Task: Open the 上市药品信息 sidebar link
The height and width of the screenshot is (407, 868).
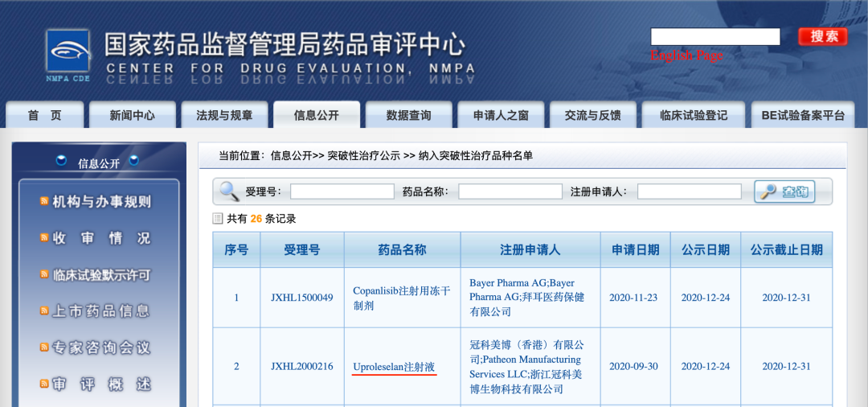Action: pyautogui.click(x=101, y=311)
